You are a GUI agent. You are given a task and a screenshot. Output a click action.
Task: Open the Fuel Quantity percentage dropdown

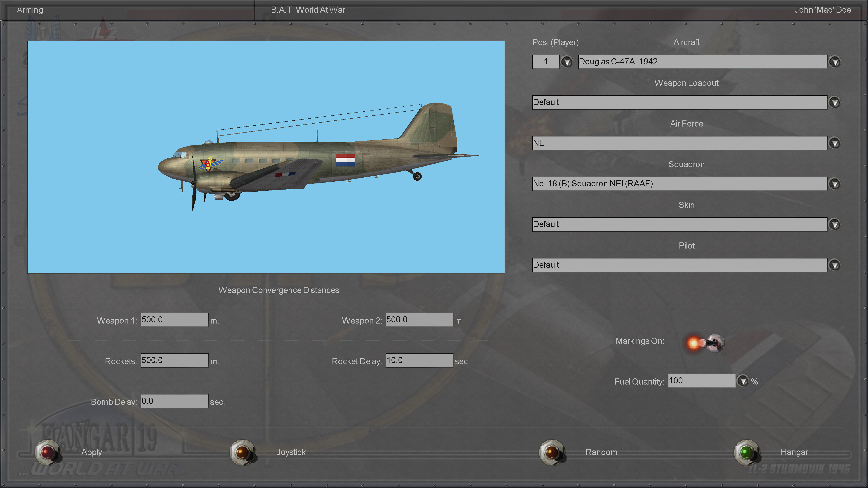point(743,381)
